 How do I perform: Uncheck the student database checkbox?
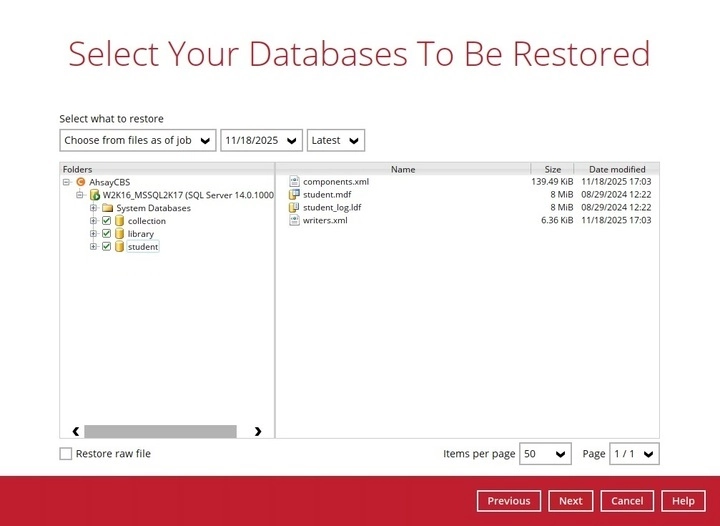pyautogui.click(x=106, y=247)
